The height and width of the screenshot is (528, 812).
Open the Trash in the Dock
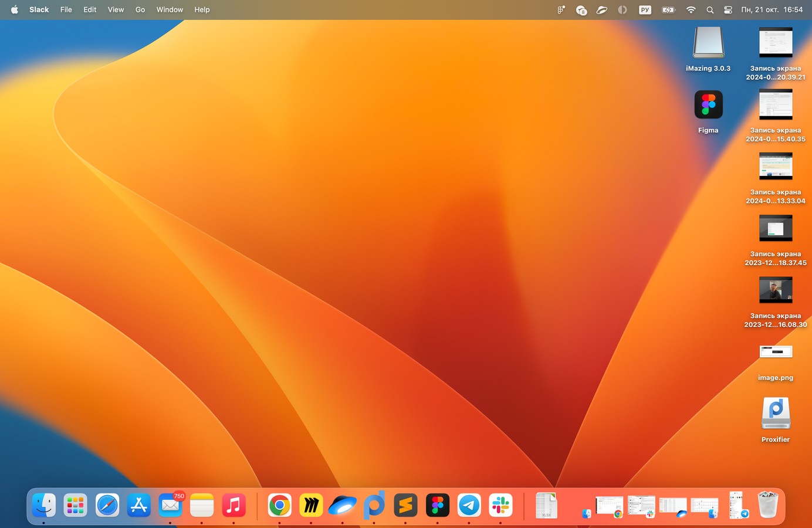click(x=768, y=505)
